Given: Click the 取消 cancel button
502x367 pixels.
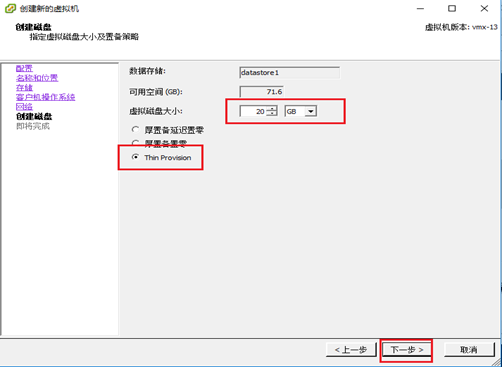Looking at the screenshot, I should tap(469, 350).
